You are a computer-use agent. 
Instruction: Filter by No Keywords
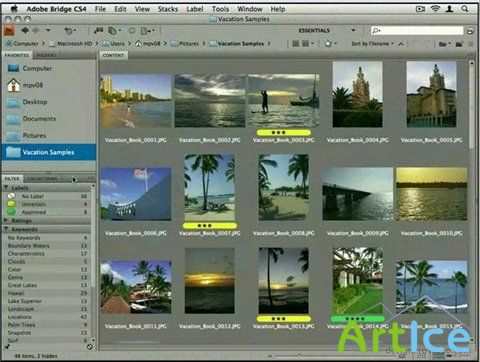(47, 238)
